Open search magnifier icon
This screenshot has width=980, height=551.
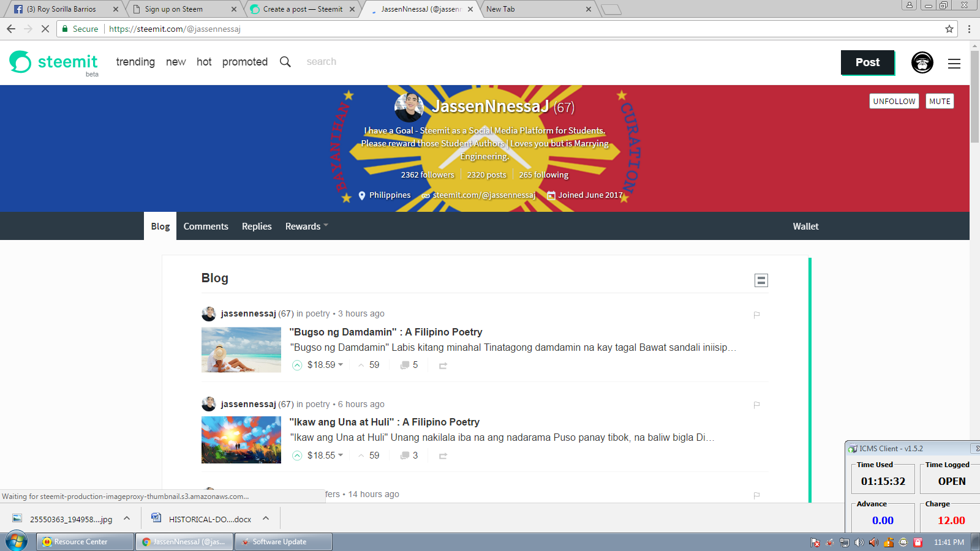[x=285, y=62]
